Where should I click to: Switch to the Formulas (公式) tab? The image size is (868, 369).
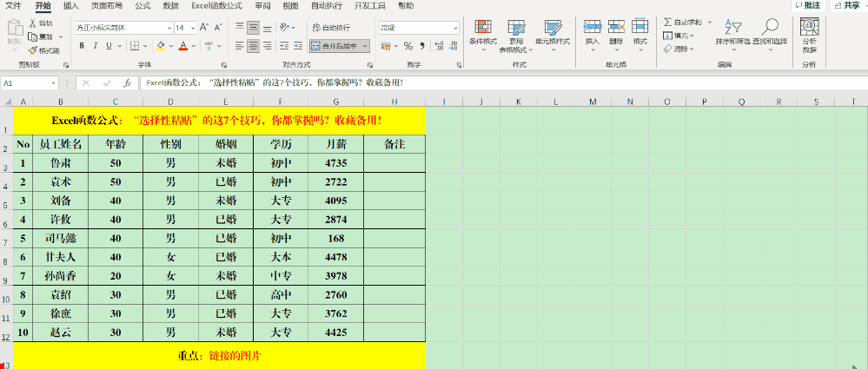142,6
